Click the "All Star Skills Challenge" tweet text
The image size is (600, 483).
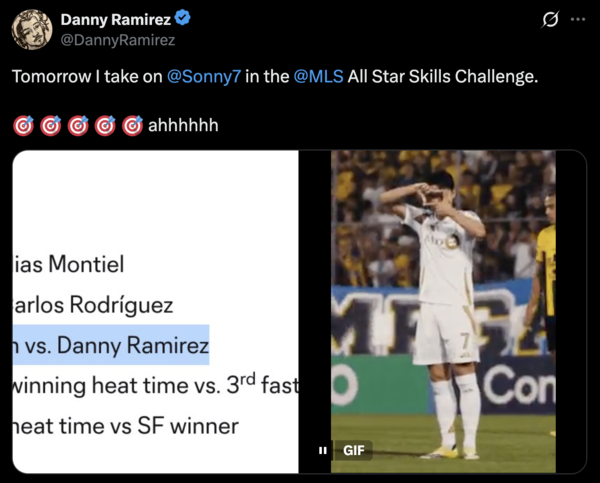(x=443, y=77)
